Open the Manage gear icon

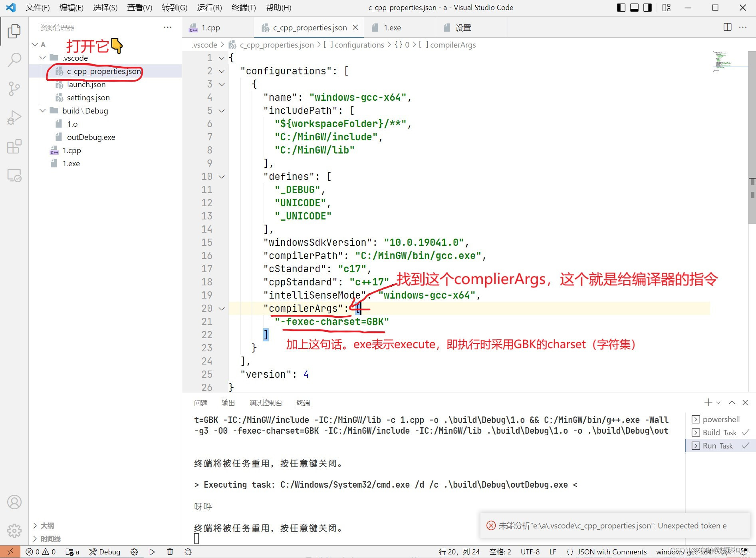pyautogui.click(x=14, y=531)
